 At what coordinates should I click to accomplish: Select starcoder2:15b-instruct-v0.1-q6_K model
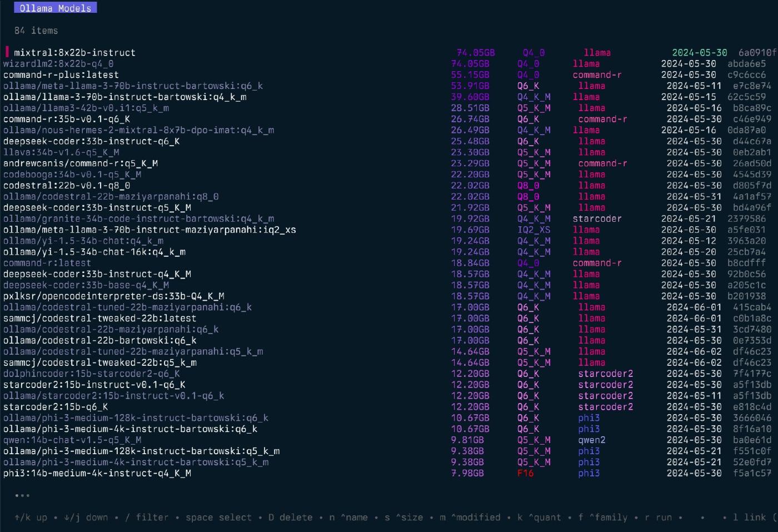pos(94,385)
